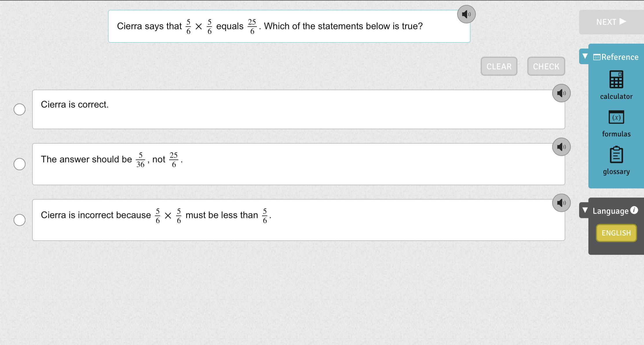Collapse the Reference panel
Screen dimensions: 644x345
(x=585, y=56)
